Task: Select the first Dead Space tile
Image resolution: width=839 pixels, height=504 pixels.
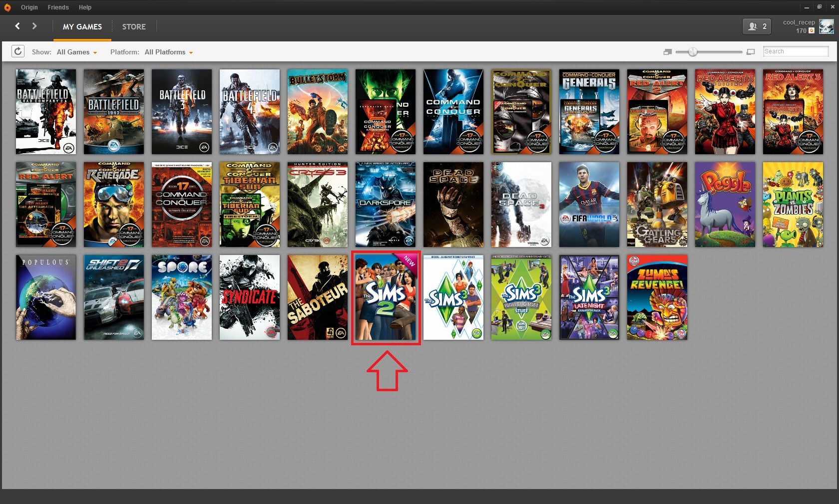Action: pos(453,205)
